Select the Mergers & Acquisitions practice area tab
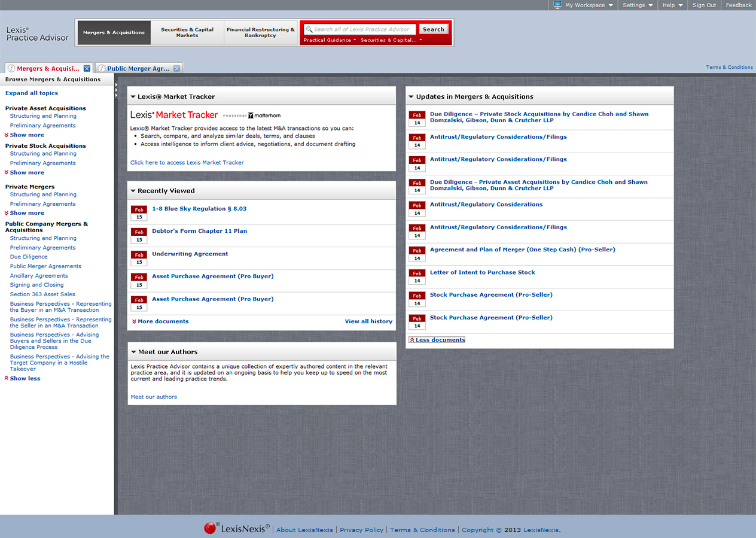756x538 pixels. 114,32
